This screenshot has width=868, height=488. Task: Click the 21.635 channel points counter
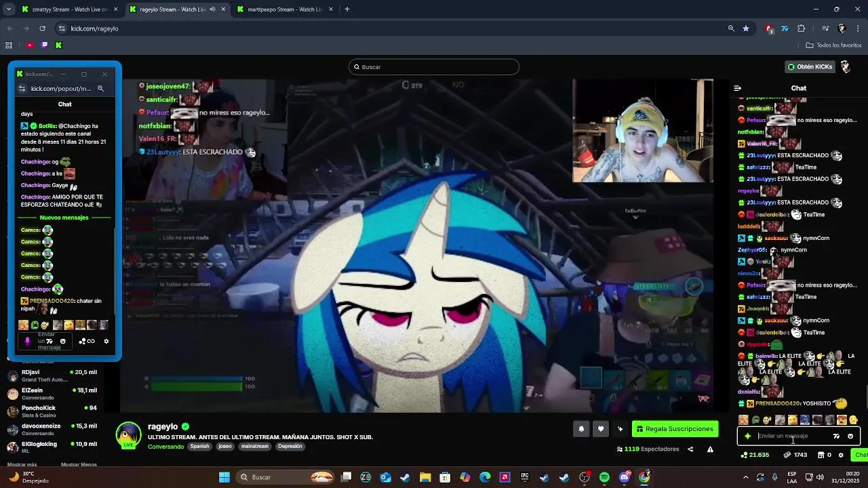point(754,455)
